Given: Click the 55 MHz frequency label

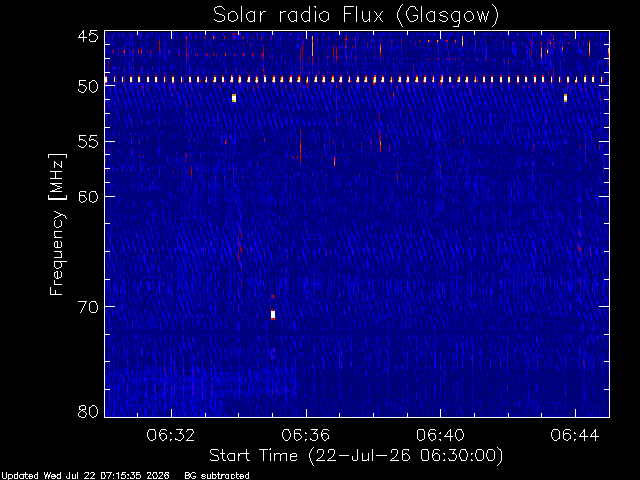Looking at the screenshot, I should (88, 142).
